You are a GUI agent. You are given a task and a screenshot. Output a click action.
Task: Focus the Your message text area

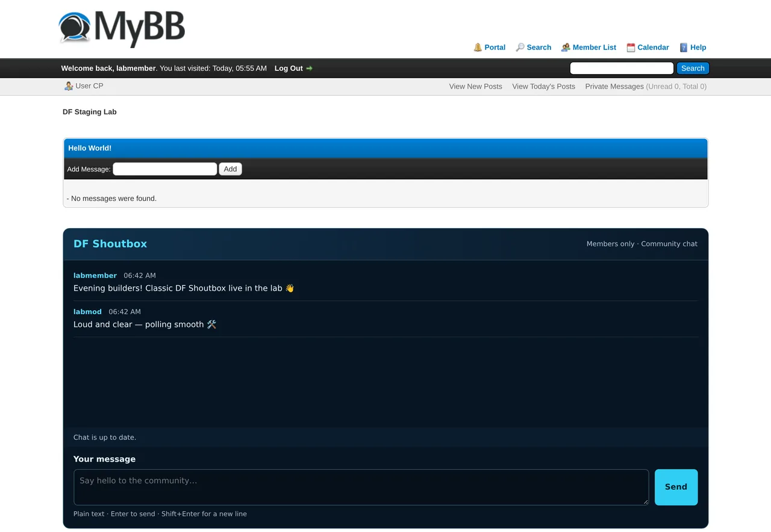361,487
